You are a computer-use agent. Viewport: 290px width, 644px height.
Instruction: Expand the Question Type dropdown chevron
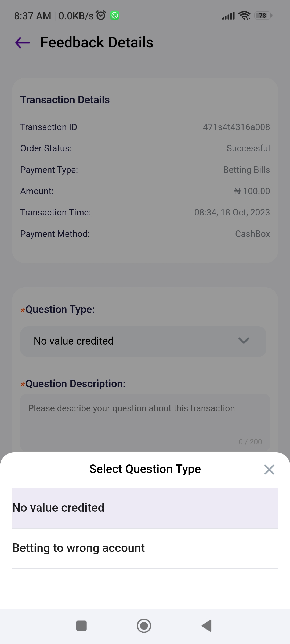tap(244, 341)
